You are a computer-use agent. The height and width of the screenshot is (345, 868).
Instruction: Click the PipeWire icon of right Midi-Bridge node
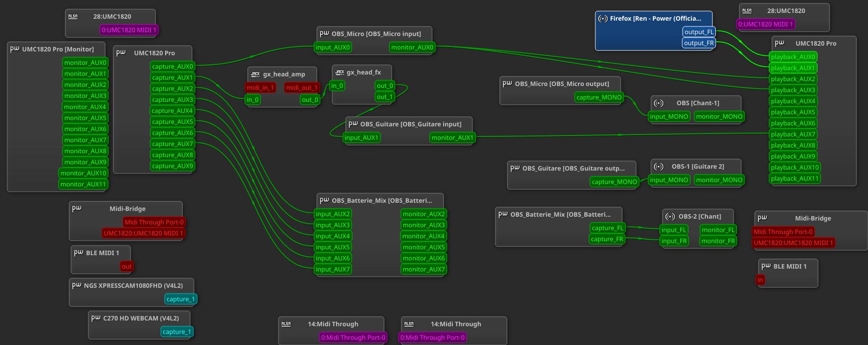(x=762, y=218)
